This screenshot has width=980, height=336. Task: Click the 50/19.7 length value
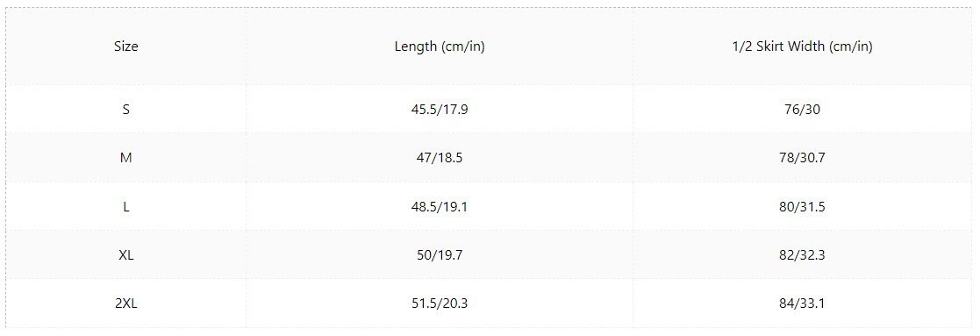pyautogui.click(x=440, y=254)
